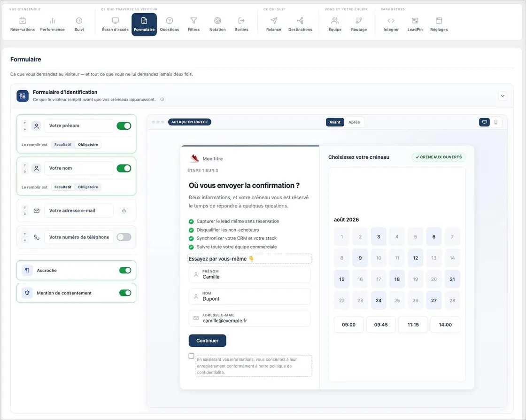
Task: Show the Après preview tab
Action: pyautogui.click(x=354, y=122)
